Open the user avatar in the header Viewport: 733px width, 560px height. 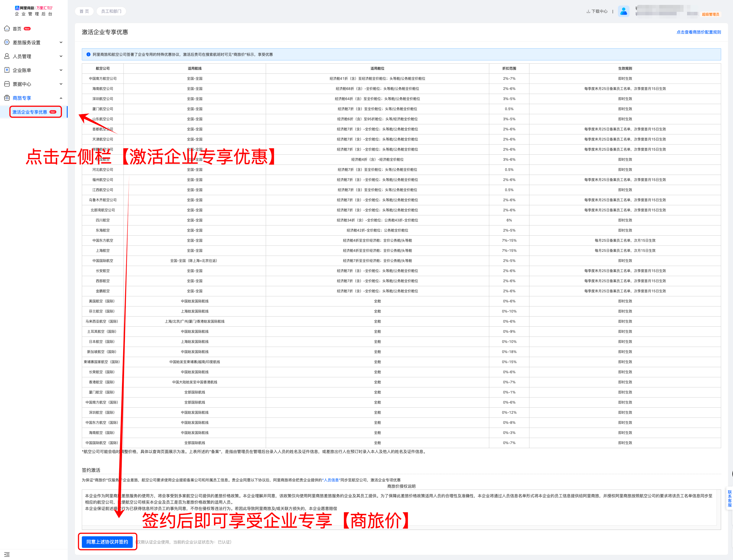click(623, 11)
